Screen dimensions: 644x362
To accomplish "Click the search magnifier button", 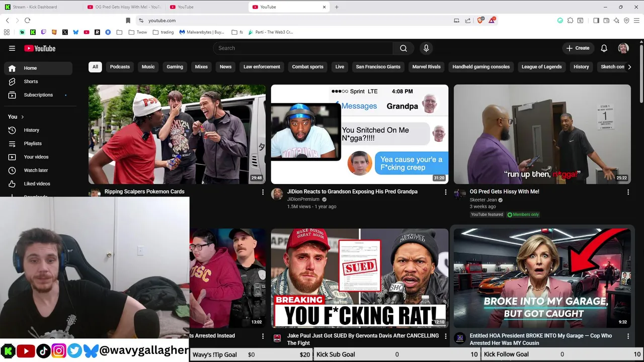I will pos(404,48).
